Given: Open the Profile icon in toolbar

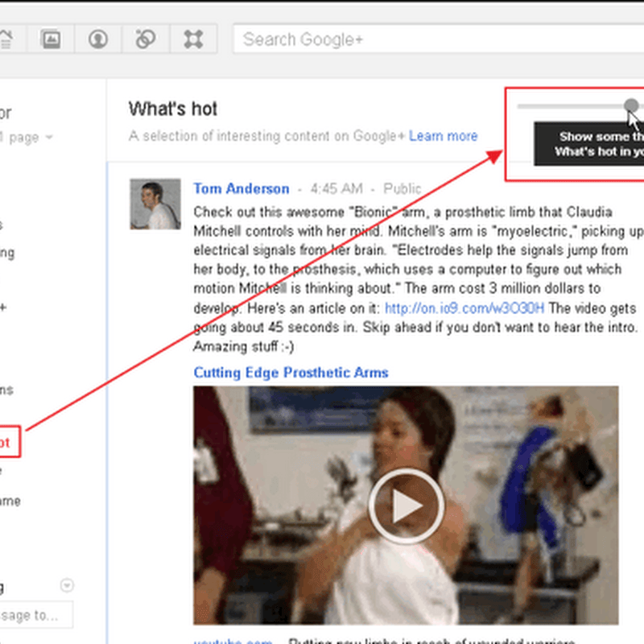Looking at the screenshot, I should [98, 39].
